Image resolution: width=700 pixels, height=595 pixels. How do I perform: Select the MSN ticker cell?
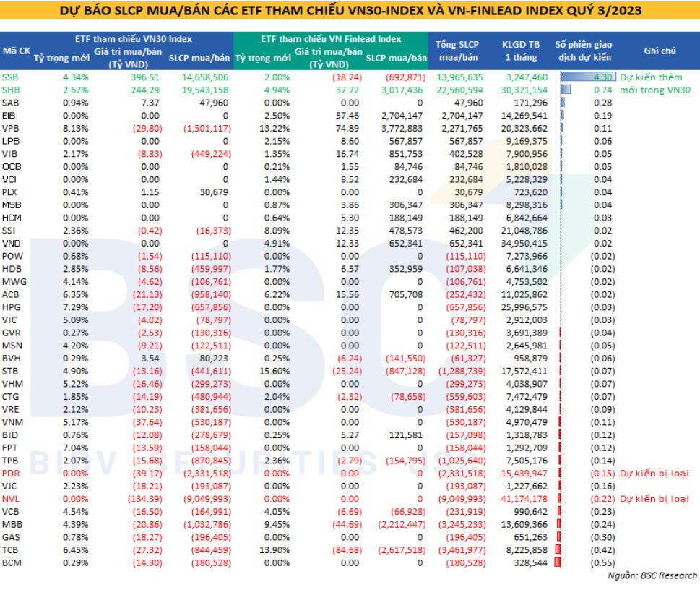[x=12, y=346]
